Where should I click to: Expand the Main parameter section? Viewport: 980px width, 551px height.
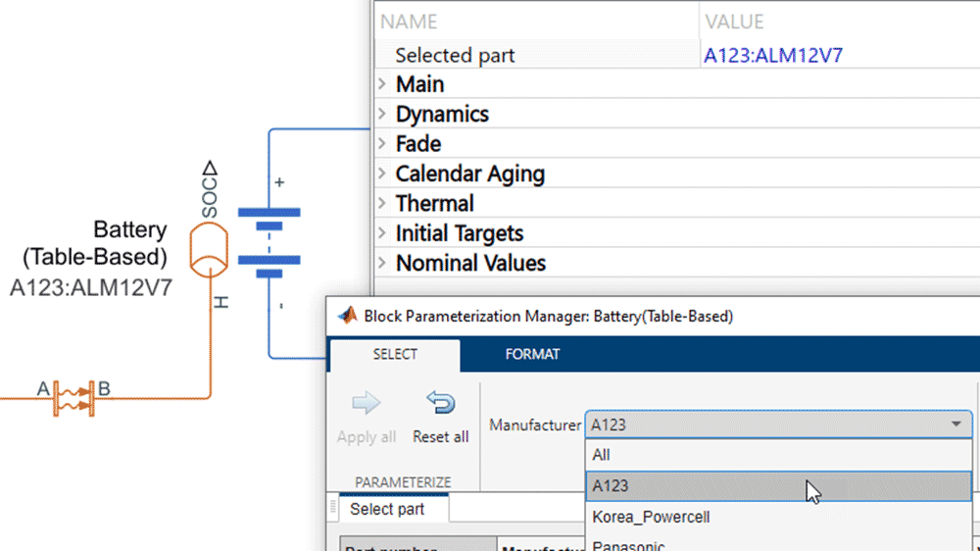pyautogui.click(x=383, y=84)
